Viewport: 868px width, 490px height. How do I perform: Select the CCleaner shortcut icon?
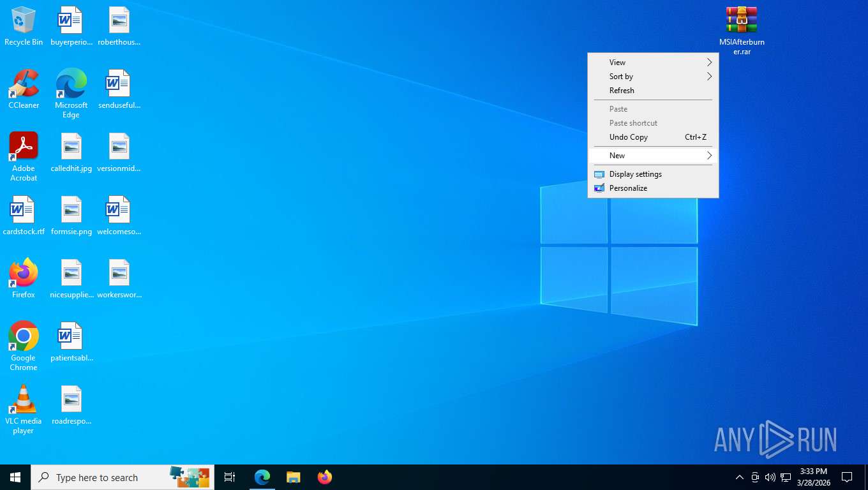[24, 89]
